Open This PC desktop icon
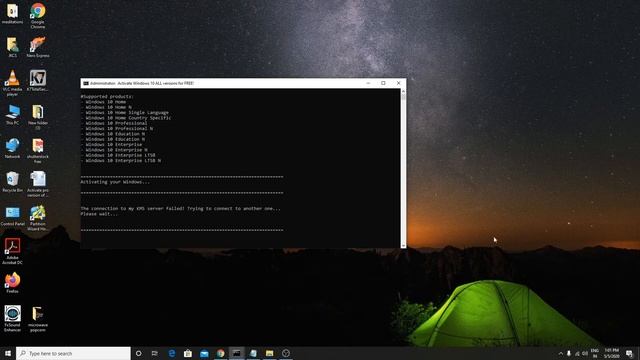640x360 pixels. 12,115
